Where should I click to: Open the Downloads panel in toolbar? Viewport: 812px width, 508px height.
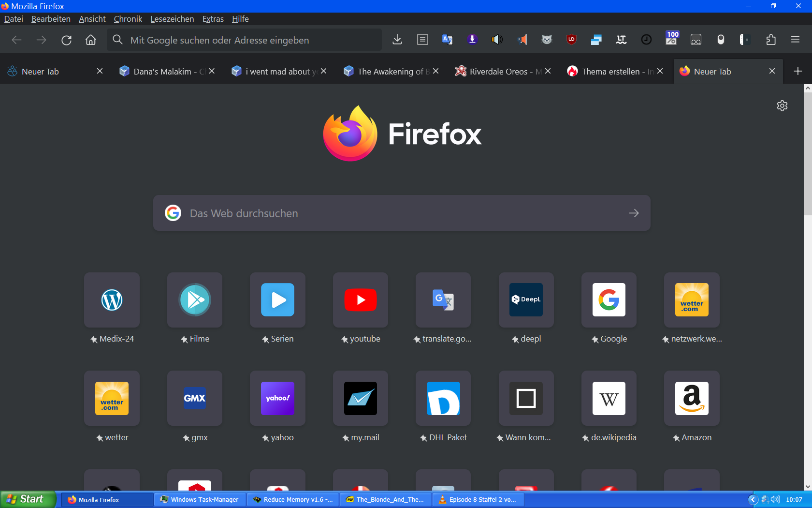pos(397,40)
